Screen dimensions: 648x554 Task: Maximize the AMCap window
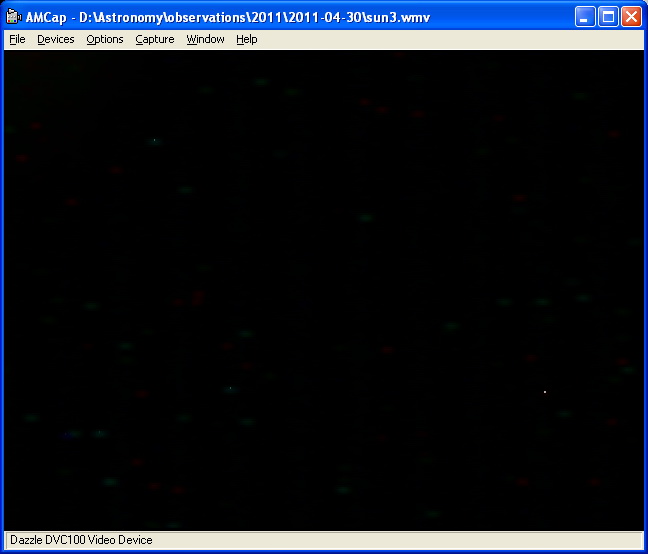coord(608,17)
